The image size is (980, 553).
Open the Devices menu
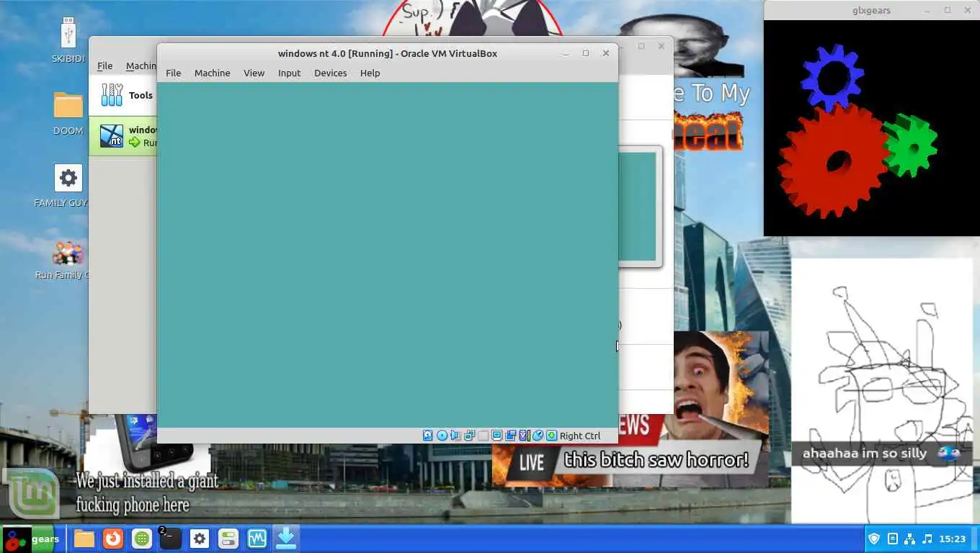(x=330, y=73)
